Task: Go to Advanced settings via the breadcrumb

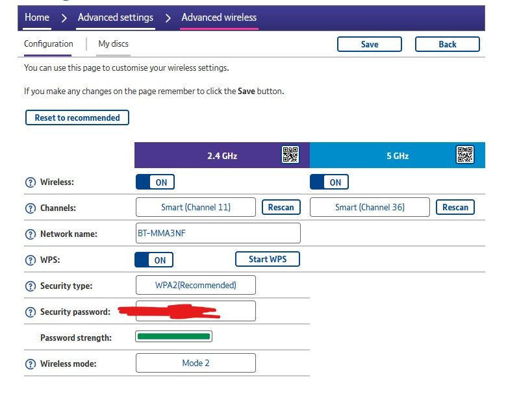Action: pos(115,18)
